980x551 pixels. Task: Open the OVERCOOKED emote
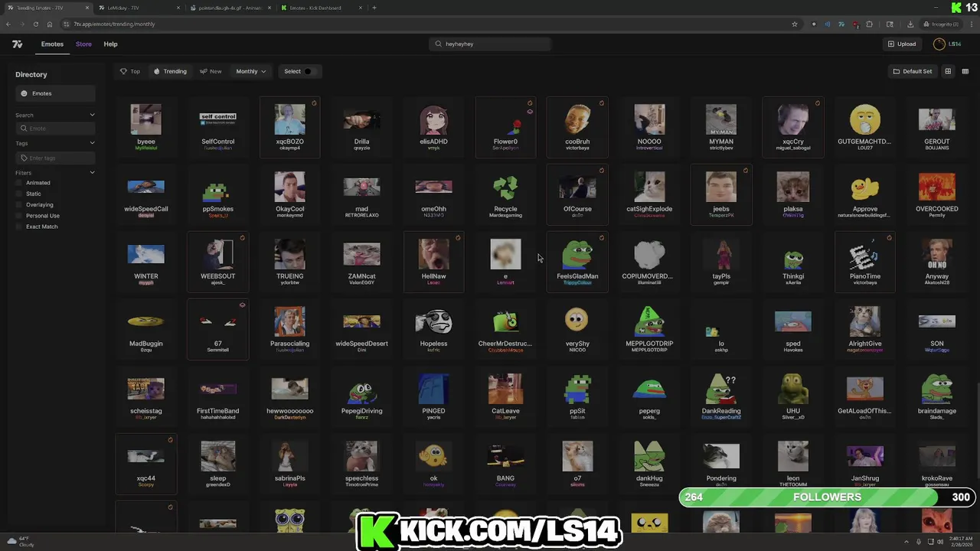(937, 194)
